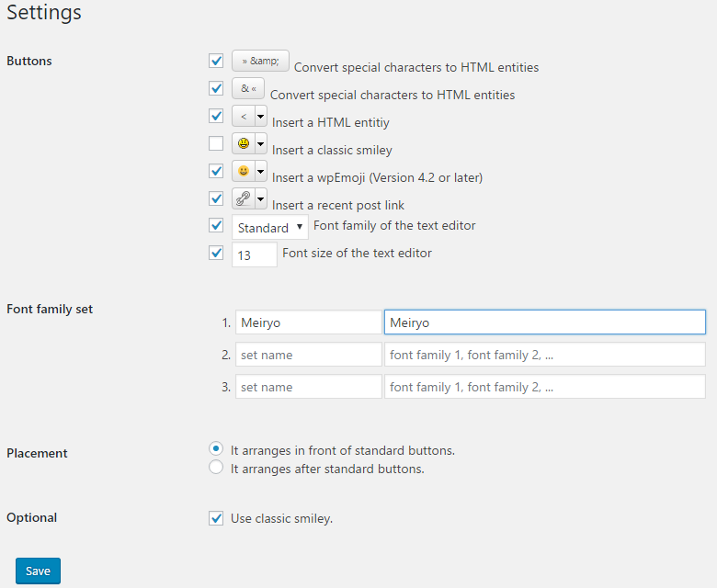Open the Standard font family dropdown

269,227
